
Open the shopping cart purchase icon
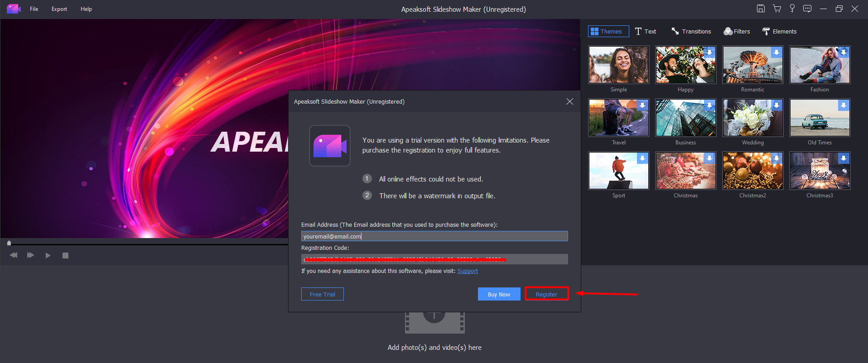click(x=776, y=9)
